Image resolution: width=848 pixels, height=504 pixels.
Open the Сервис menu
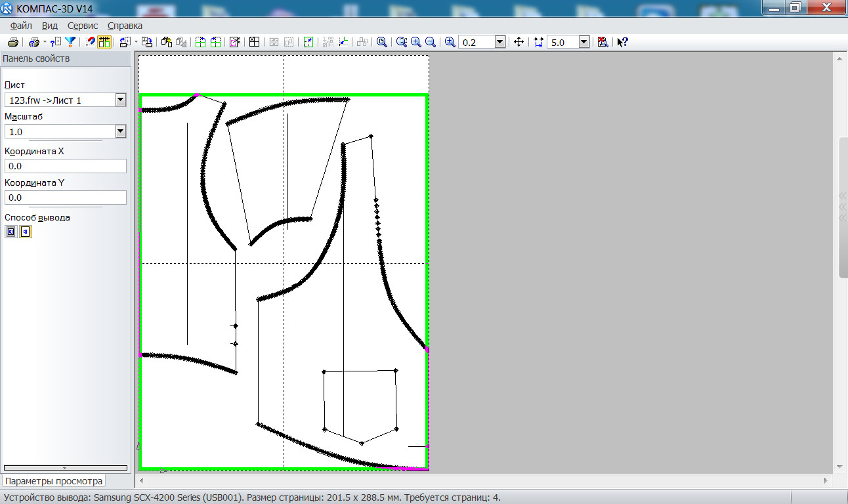(x=83, y=26)
